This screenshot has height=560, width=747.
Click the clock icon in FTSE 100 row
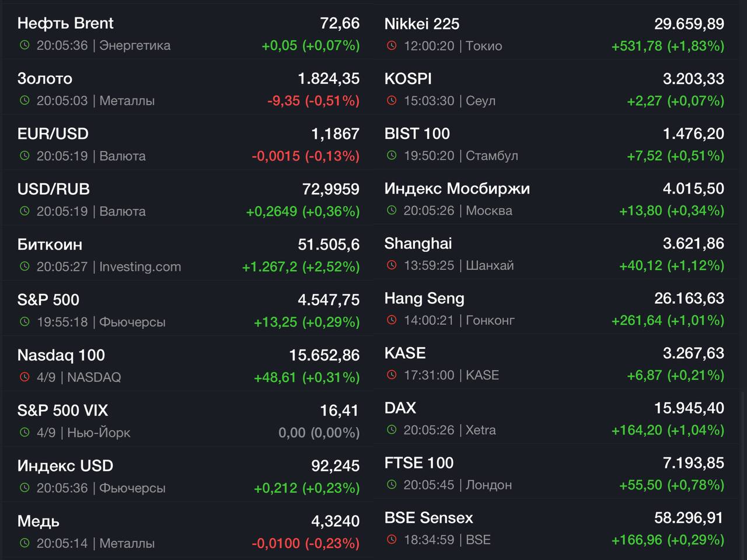click(x=392, y=485)
